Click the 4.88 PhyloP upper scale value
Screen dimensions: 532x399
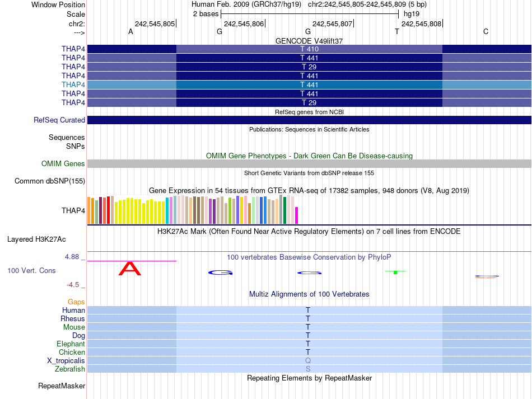point(72,257)
